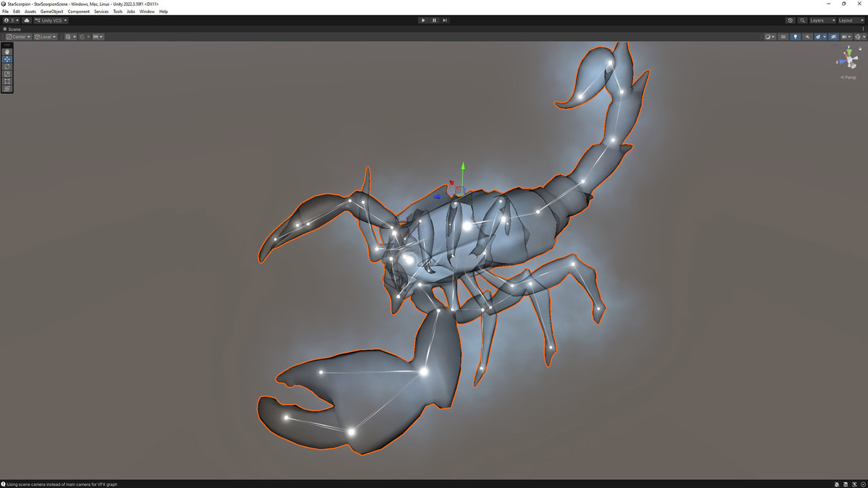Image resolution: width=868 pixels, height=488 pixels.
Task: Step one frame forward
Action: [445, 20]
